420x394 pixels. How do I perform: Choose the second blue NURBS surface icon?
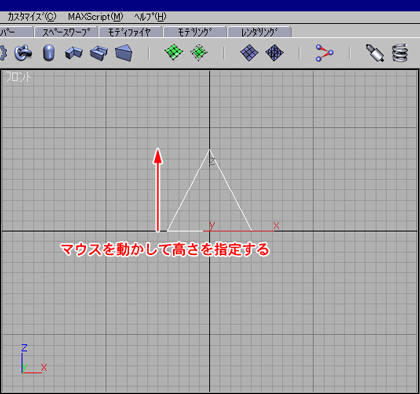pyautogui.click(x=274, y=53)
